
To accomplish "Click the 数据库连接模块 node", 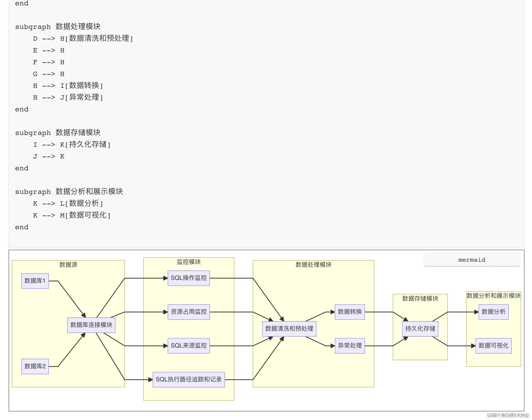I will (91, 325).
